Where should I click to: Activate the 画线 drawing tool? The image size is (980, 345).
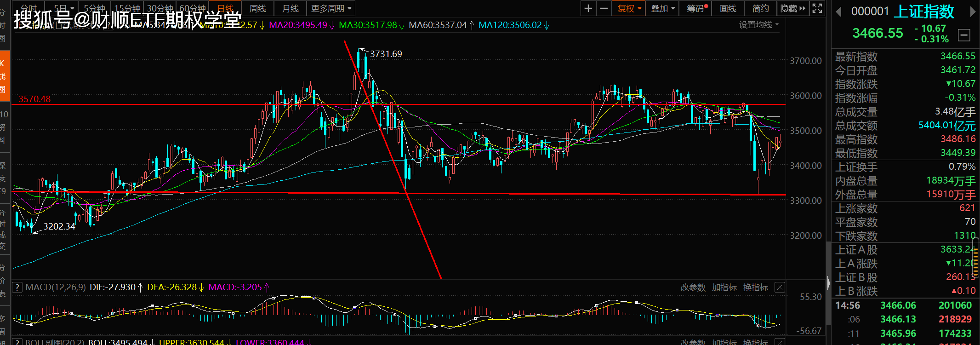pos(728,8)
